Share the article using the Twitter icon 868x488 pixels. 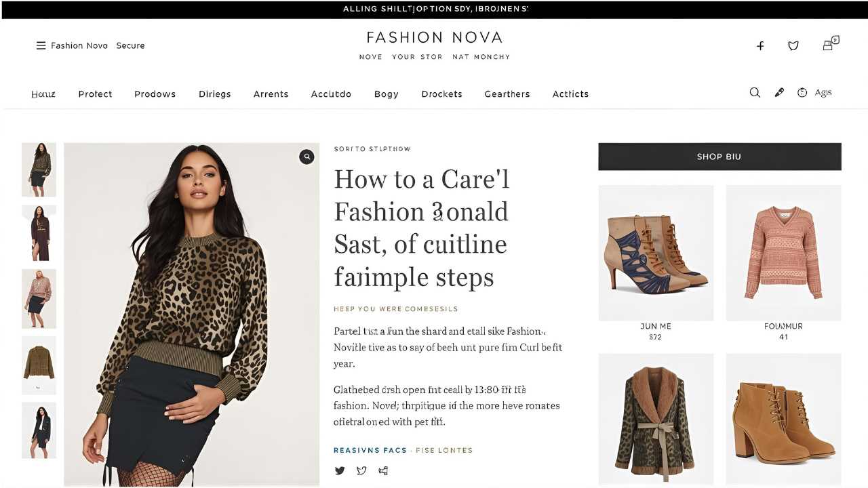pyautogui.click(x=340, y=470)
